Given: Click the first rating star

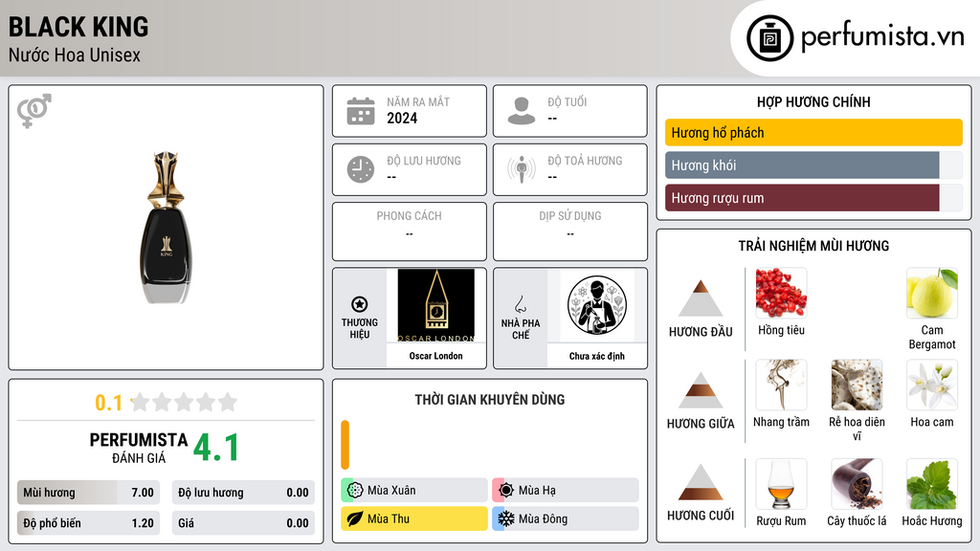Looking at the screenshot, I should coord(141,402).
